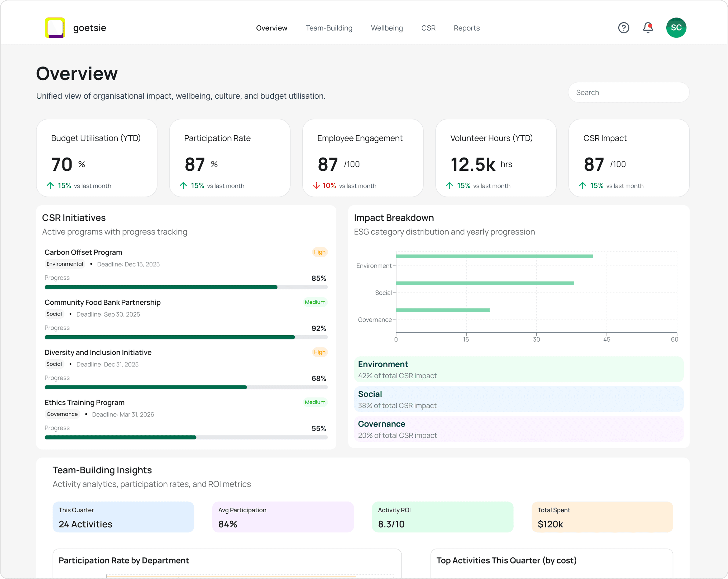Open the help icon in the header
The image size is (728, 579).
(x=624, y=28)
